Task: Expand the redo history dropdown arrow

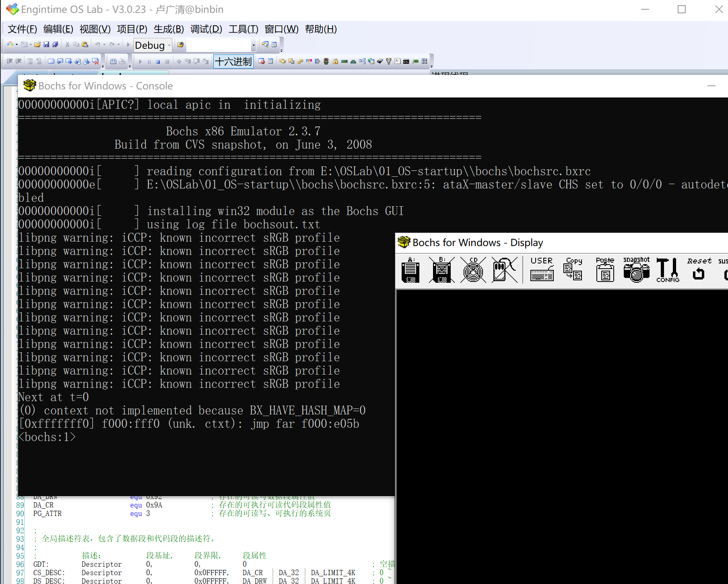Action: click(118, 45)
